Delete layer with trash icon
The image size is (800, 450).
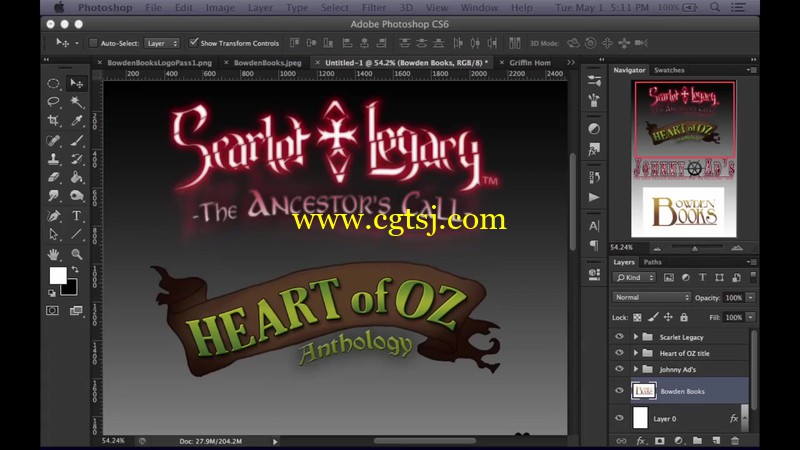click(x=735, y=441)
